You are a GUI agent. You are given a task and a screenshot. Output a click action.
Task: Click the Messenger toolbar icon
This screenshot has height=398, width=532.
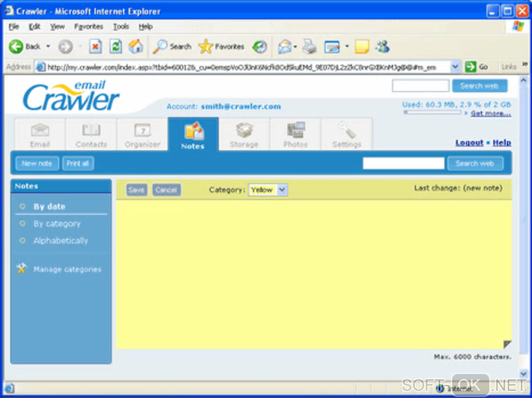pyautogui.click(x=383, y=46)
